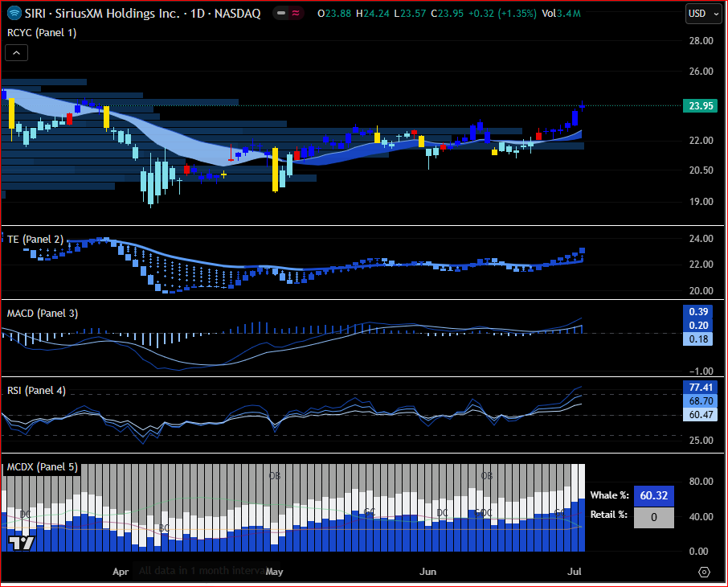The width and height of the screenshot is (728, 587).
Task: Click the MCDX (Panel 5) legend label
Action: click(x=43, y=466)
